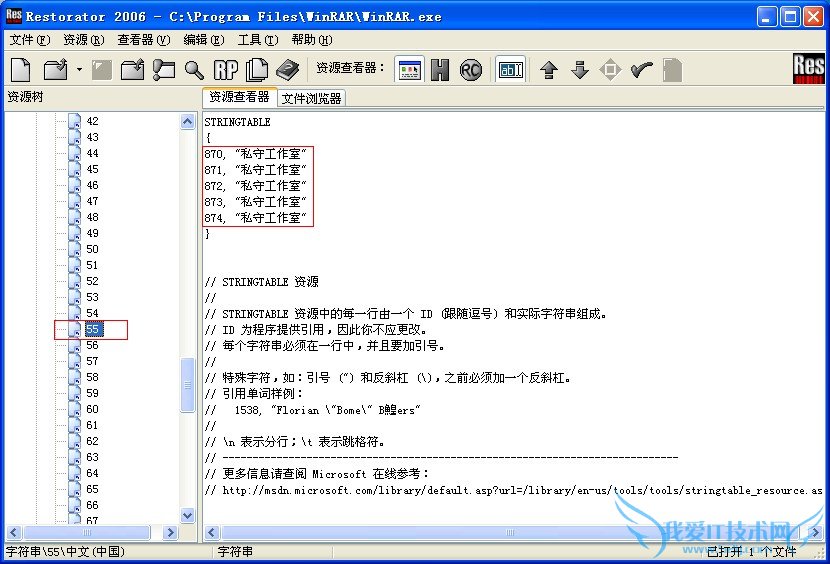The height and width of the screenshot is (564, 830).
Task: Click resource tree horizontal scroll left arrow
Action: tap(14, 533)
